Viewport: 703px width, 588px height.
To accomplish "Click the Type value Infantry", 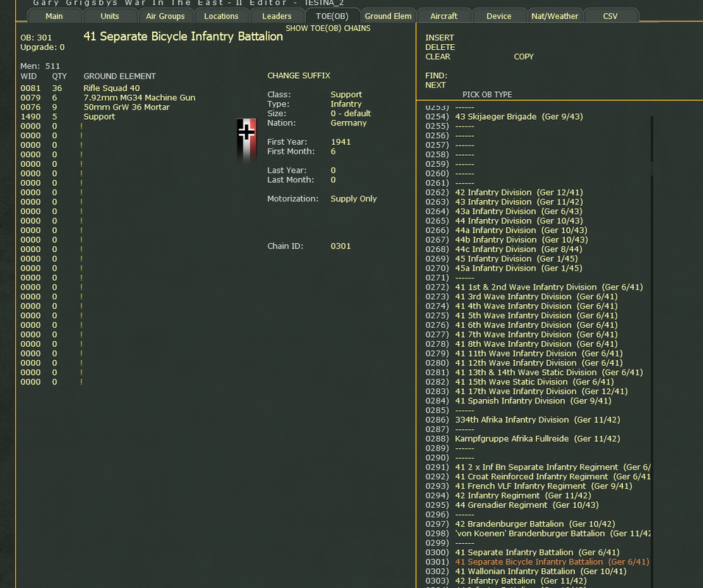I will [x=346, y=104].
